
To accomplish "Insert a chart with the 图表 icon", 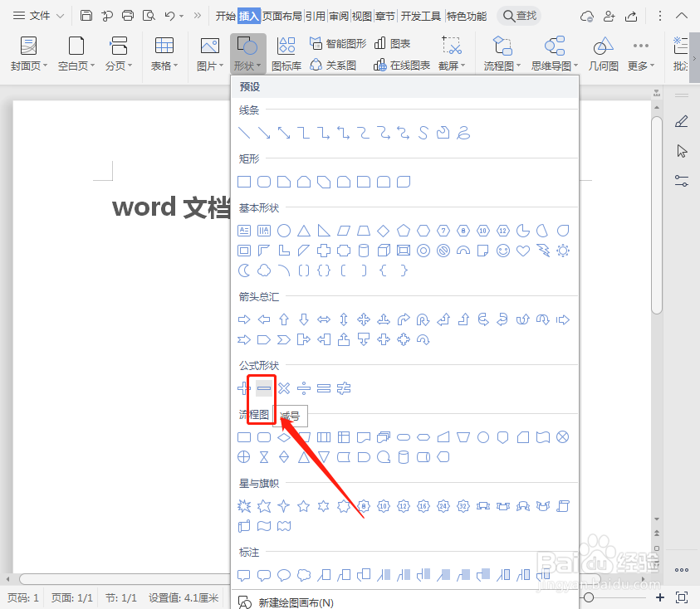I will pyautogui.click(x=394, y=44).
